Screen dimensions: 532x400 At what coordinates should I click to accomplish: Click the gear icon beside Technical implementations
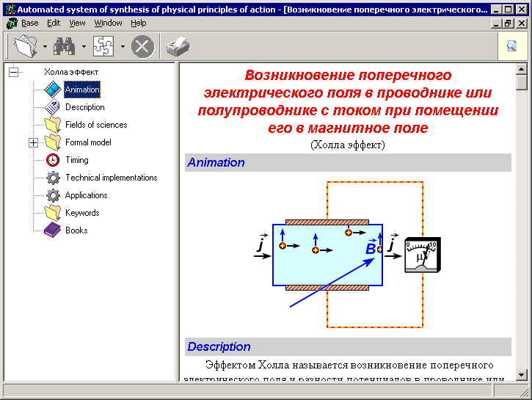click(53, 178)
